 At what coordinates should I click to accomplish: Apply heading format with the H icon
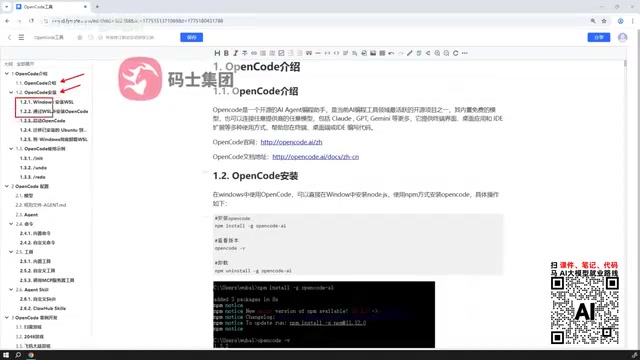coord(217,53)
